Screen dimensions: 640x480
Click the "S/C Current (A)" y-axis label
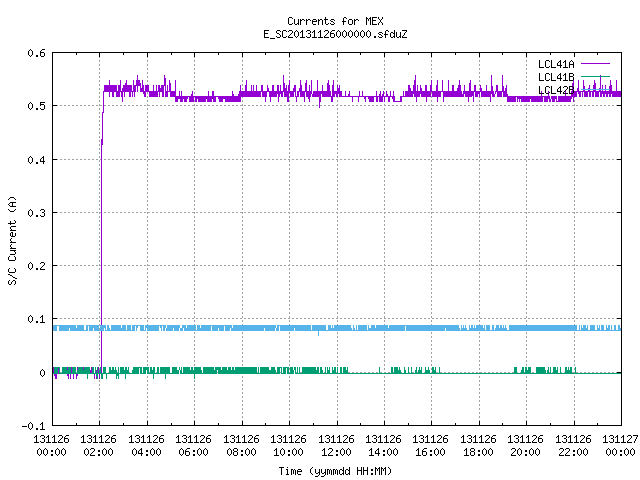[13, 241]
